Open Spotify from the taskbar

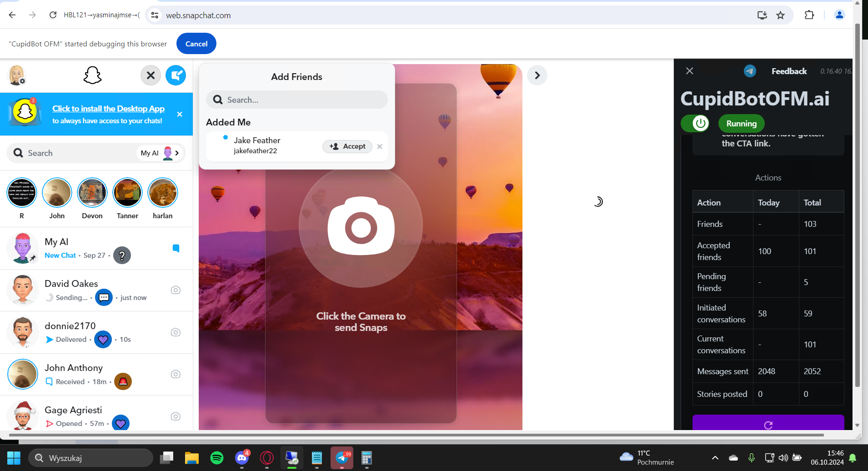(x=217, y=458)
